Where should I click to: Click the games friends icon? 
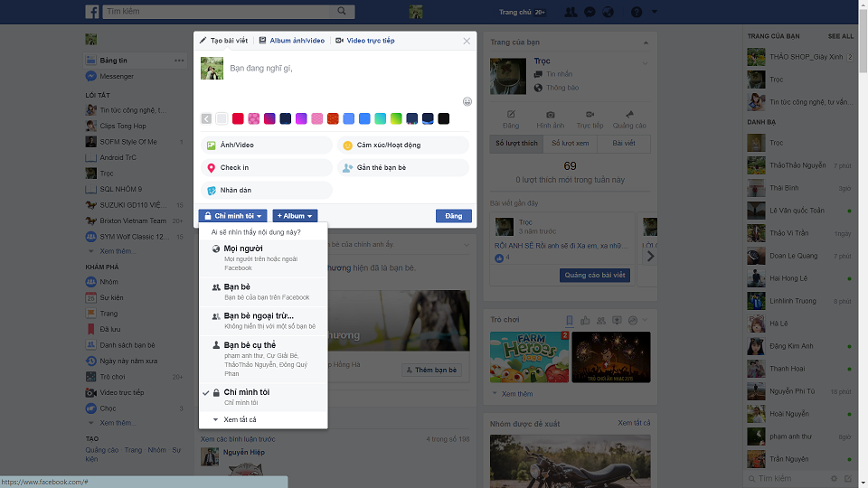coord(601,320)
